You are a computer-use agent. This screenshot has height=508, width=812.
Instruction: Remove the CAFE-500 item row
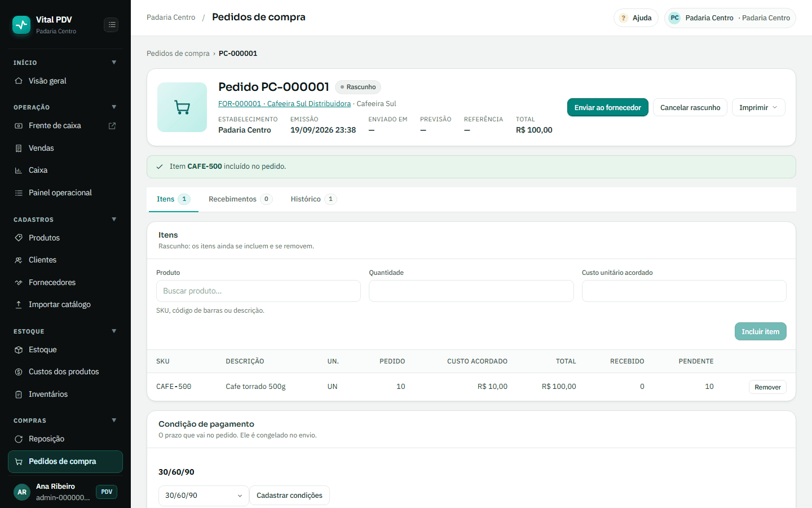(767, 387)
